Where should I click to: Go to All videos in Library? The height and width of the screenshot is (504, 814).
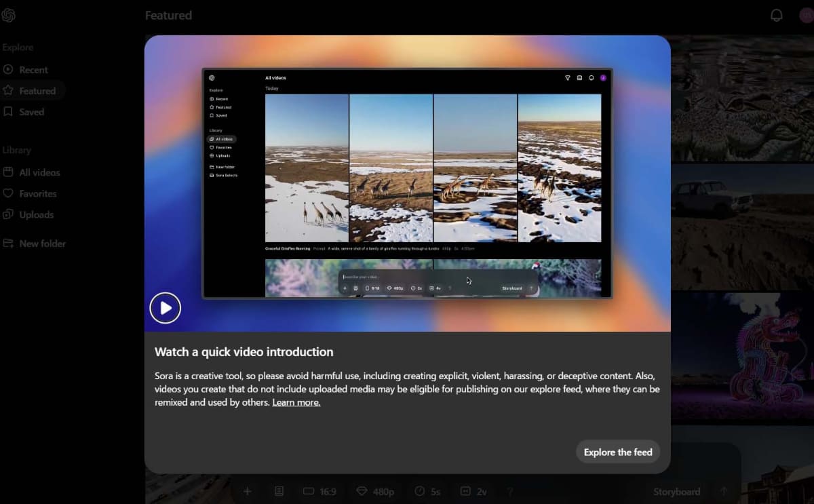[x=33, y=172]
